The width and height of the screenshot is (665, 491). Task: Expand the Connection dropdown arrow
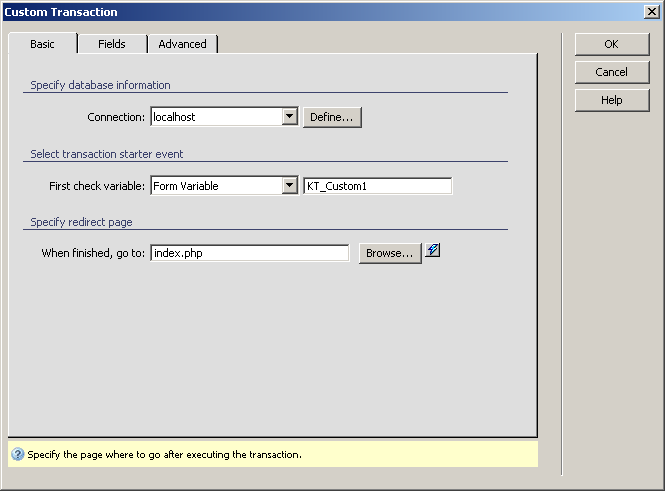pos(289,117)
